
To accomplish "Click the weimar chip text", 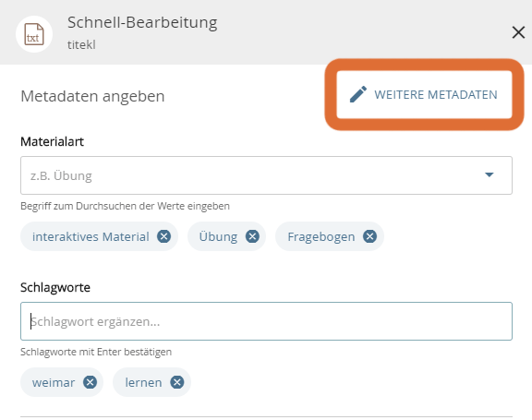I will (x=54, y=383).
